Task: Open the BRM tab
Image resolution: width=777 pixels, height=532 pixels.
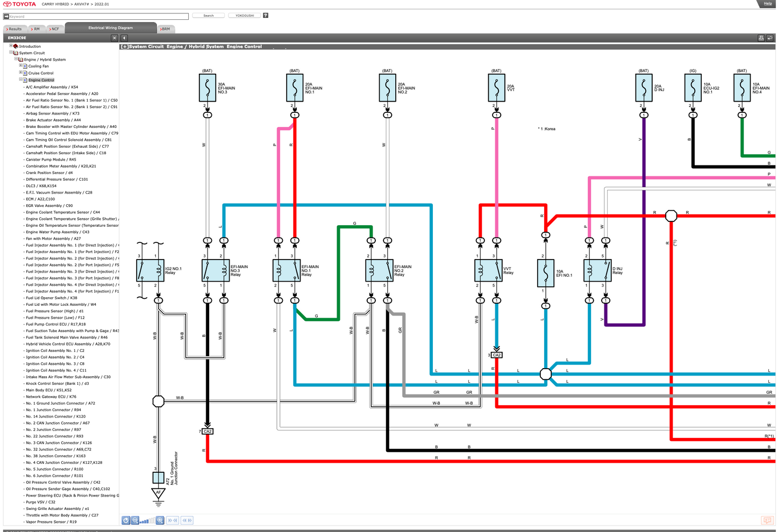Action: point(165,29)
